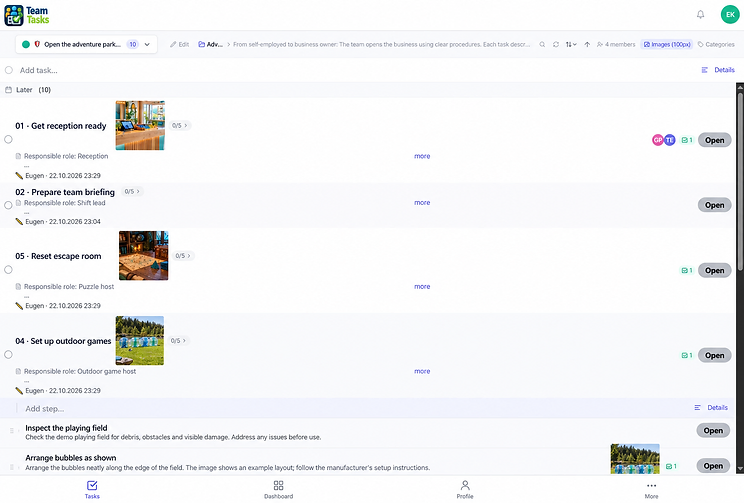Image resolution: width=744 pixels, height=503 pixels.
Task: Open the EK user avatar menu
Action: click(x=730, y=14)
